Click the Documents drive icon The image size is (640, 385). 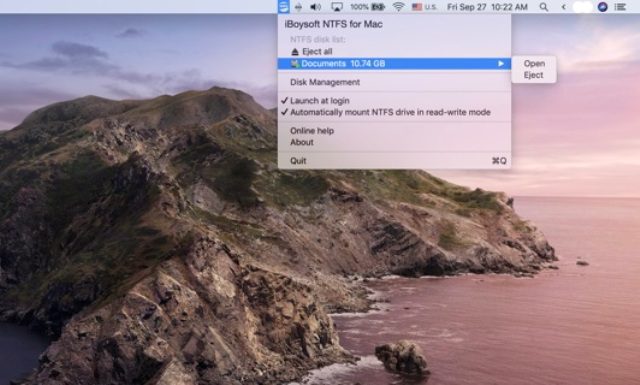[x=295, y=64]
